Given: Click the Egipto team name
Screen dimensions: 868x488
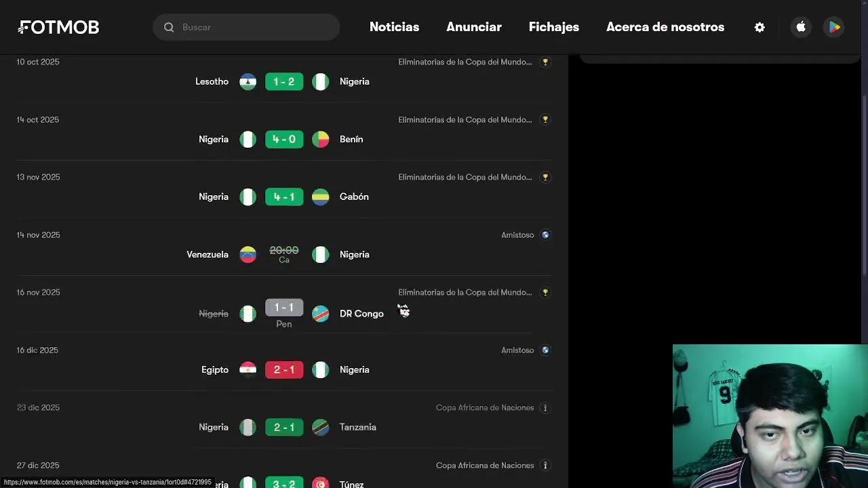Looking at the screenshot, I should pyautogui.click(x=215, y=369).
